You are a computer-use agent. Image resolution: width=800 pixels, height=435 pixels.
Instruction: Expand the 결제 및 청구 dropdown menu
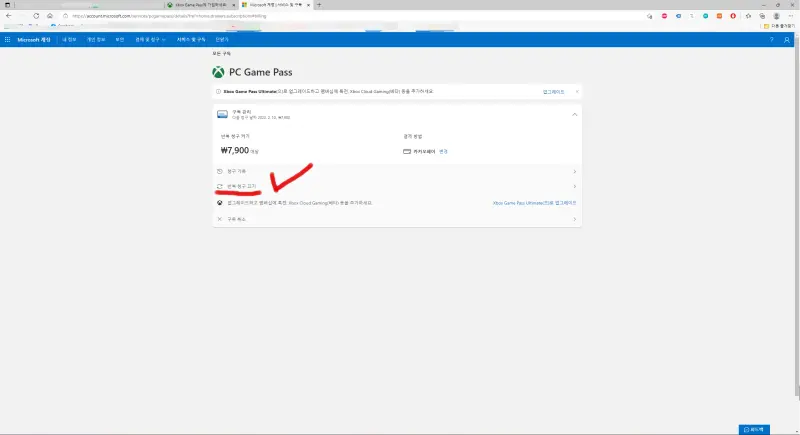[x=150, y=40]
